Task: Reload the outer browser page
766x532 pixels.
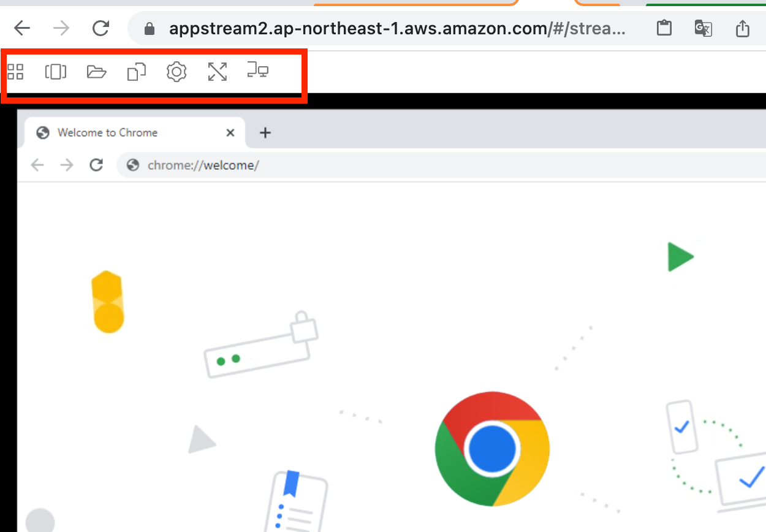Action: click(100, 28)
